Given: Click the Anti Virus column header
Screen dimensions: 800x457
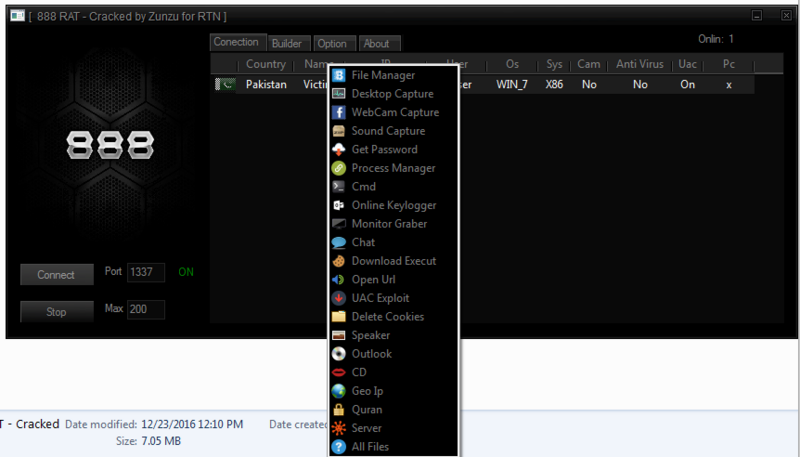Looking at the screenshot, I should (x=640, y=64).
